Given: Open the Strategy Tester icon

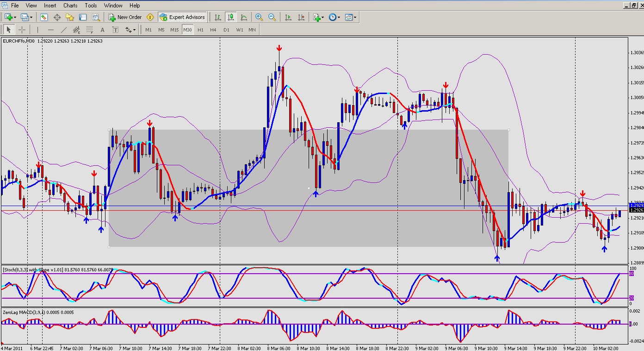Looking at the screenshot, I should click(96, 17).
